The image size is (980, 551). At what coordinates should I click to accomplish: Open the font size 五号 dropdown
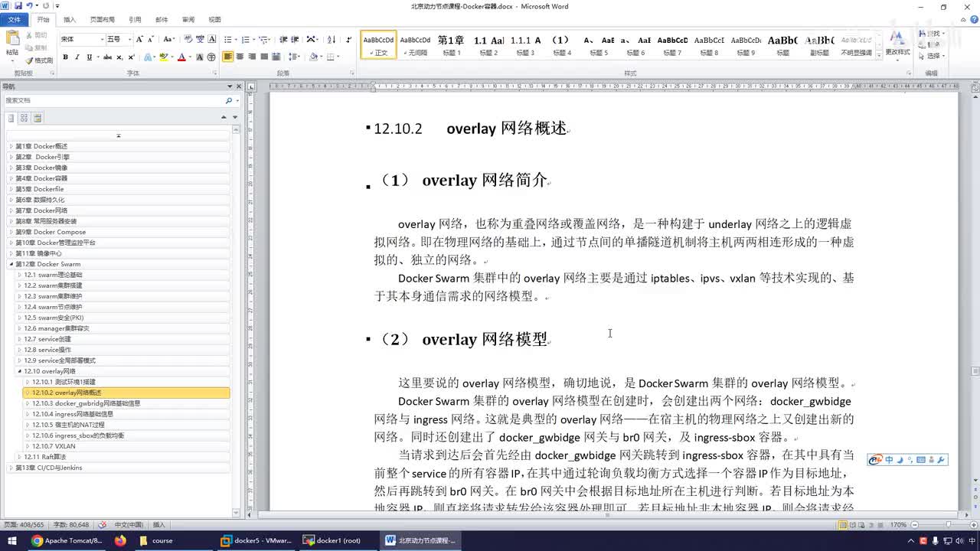pyautogui.click(x=129, y=39)
